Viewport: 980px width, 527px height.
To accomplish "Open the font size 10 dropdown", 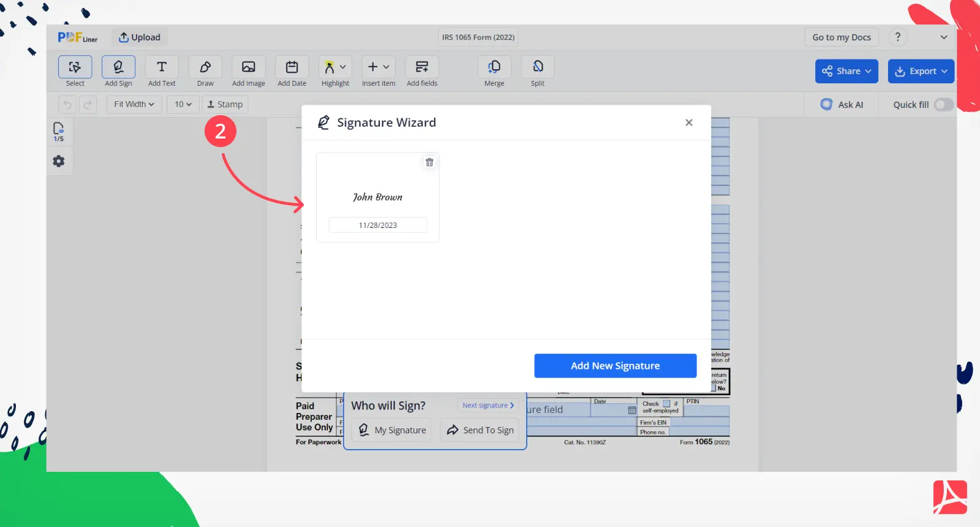I will (183, 104).
